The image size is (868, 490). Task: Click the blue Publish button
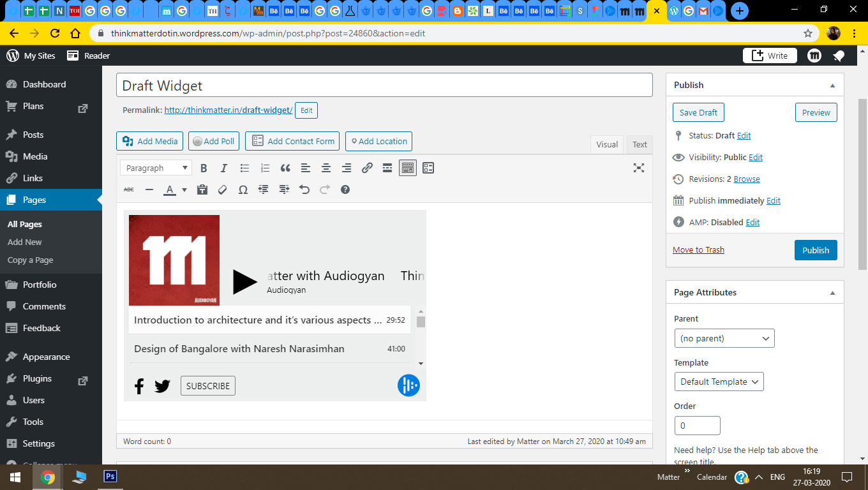tap(815, 250)
